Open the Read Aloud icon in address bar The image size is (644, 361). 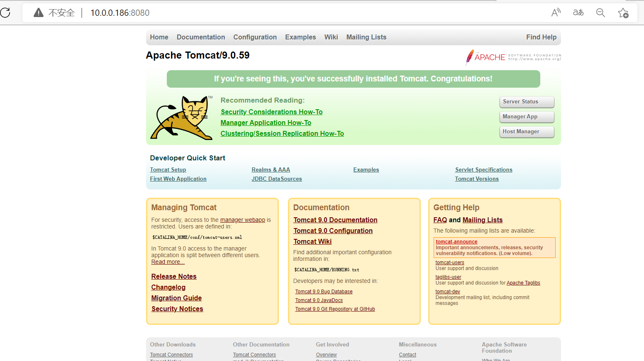[x=556, y=12]
